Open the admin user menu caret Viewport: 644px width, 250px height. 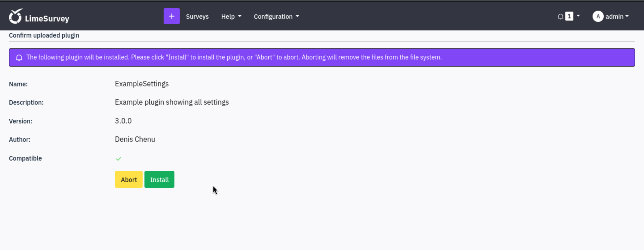point(627,16)
